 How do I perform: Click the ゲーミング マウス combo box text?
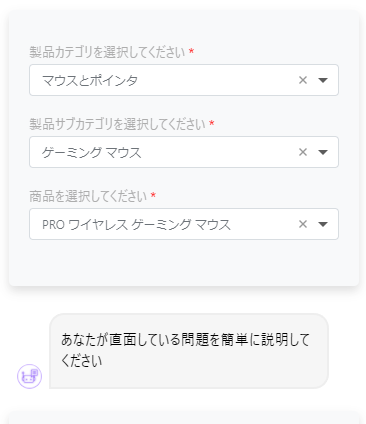pos(91,152)
